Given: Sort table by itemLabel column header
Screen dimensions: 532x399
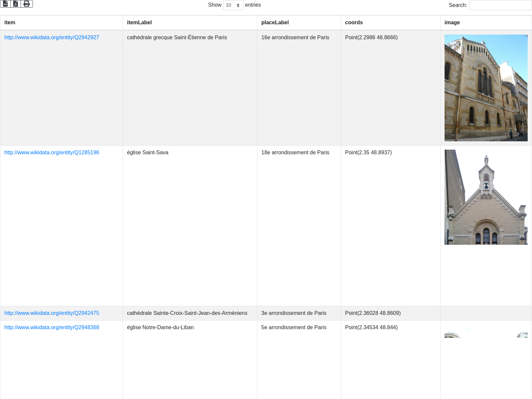Looking at the screenshot, I should 139,23.
